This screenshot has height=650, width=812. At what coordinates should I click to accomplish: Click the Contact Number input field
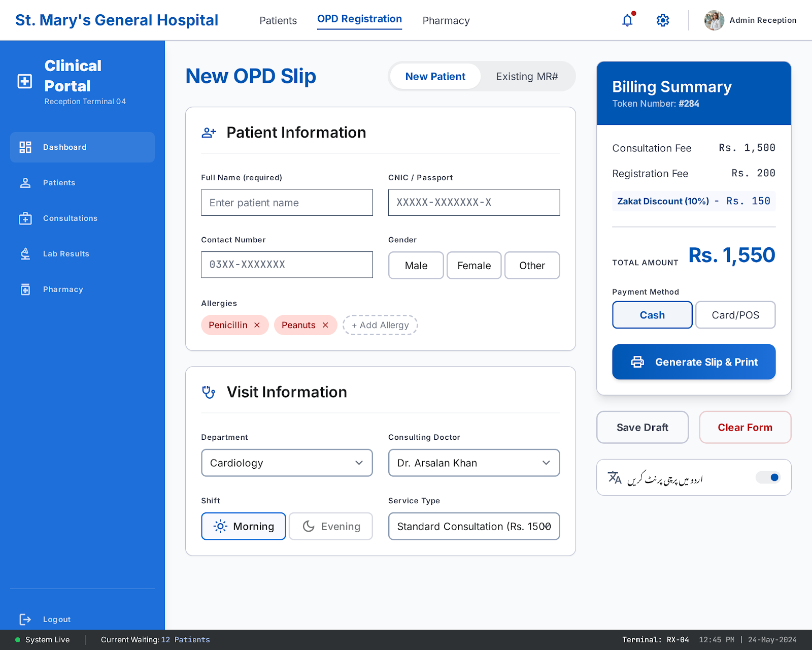pyautogui.click(x=287, y=265)
